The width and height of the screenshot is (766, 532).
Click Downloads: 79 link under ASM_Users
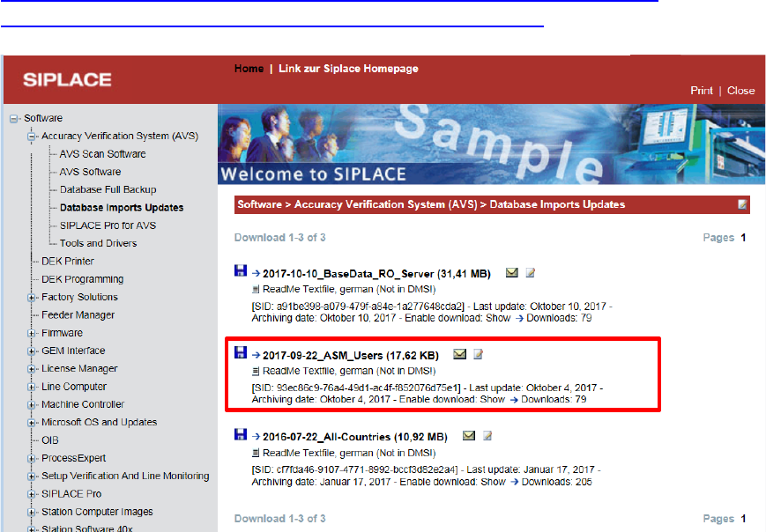pos(554,400)
